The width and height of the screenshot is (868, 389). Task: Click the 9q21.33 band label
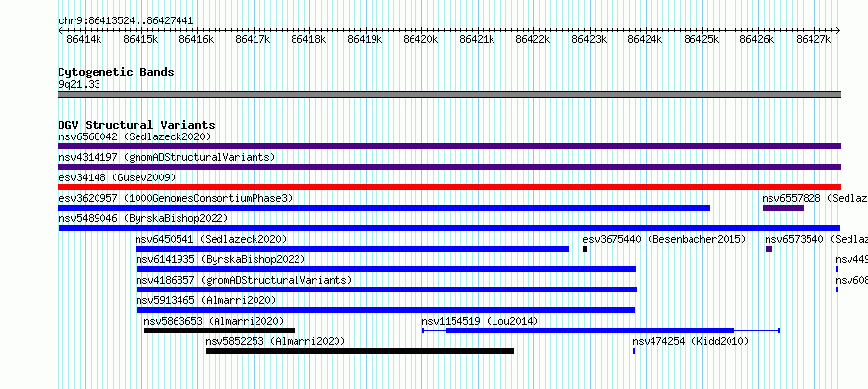pos(79,84)
